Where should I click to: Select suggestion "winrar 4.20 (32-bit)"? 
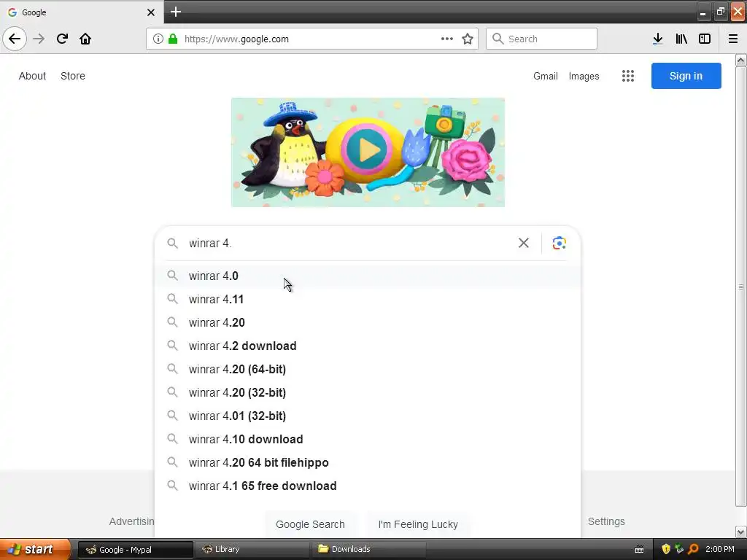(x=368, y=392)
